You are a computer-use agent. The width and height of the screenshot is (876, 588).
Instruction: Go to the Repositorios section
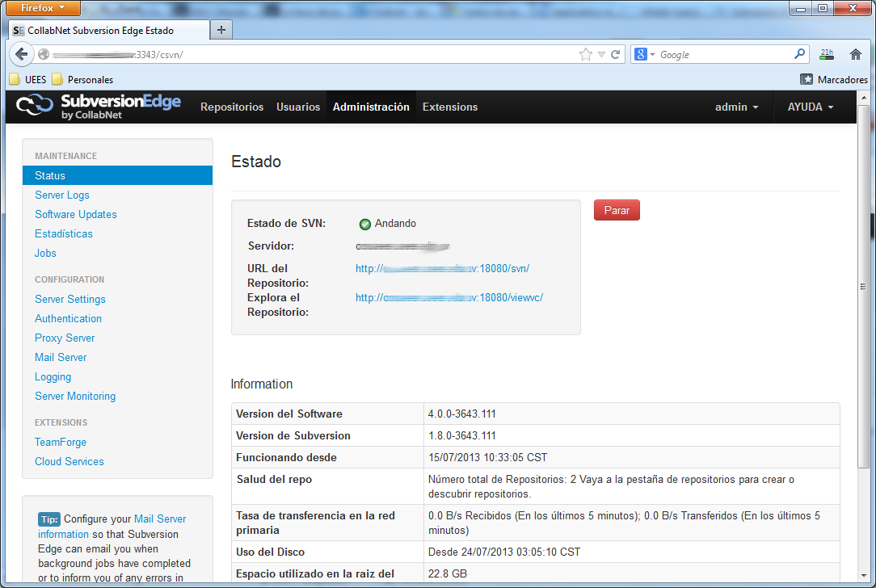pyautogui.click(x=232, y=107)
